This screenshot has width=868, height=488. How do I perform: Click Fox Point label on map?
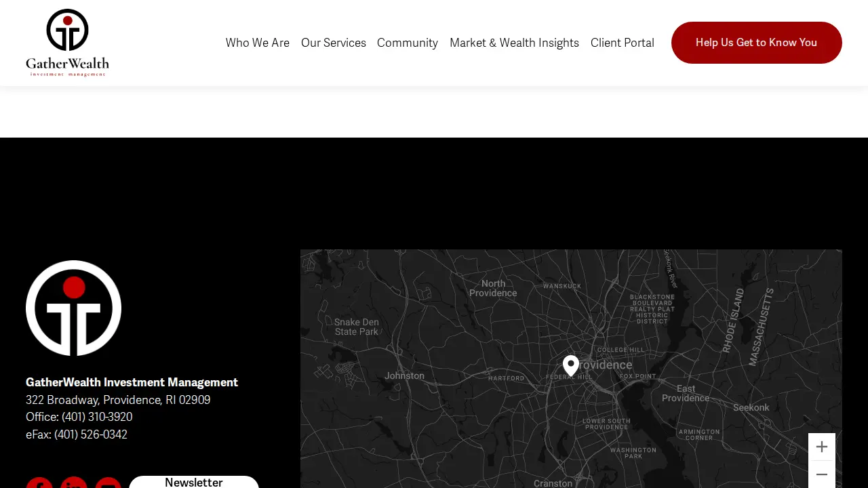coord(638,376)
